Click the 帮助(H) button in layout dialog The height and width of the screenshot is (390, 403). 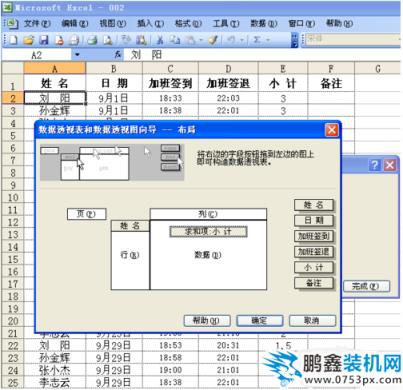tap(207, 321)
